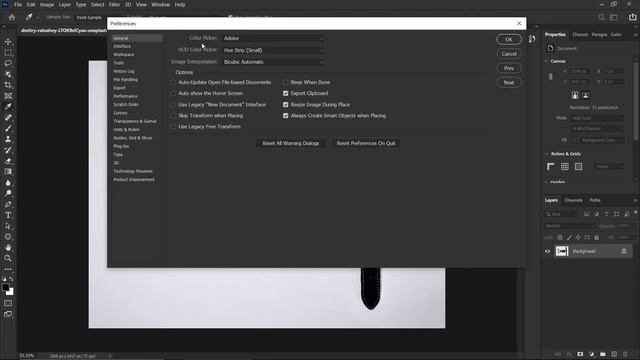The image size is (640, 360).
Task: Select the Eraser tool
Action: coord(8,161)
